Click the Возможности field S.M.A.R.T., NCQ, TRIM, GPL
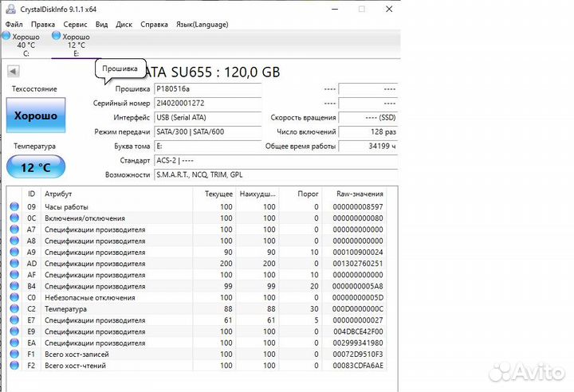The width and height of the screenshot is (574, 392). tap(276, 174)
